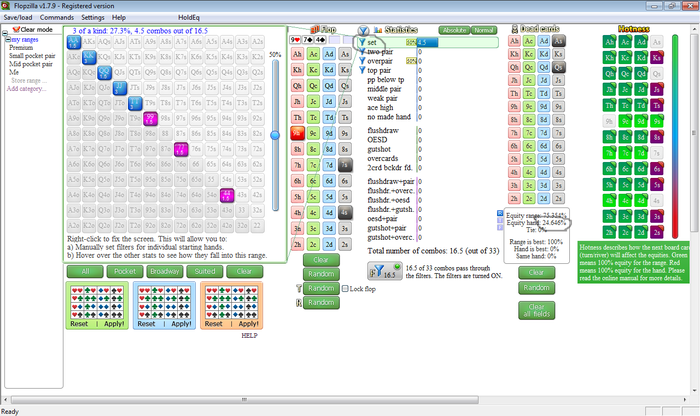Click the Pocket button
The image size is (700, 416).
(125, 271)
